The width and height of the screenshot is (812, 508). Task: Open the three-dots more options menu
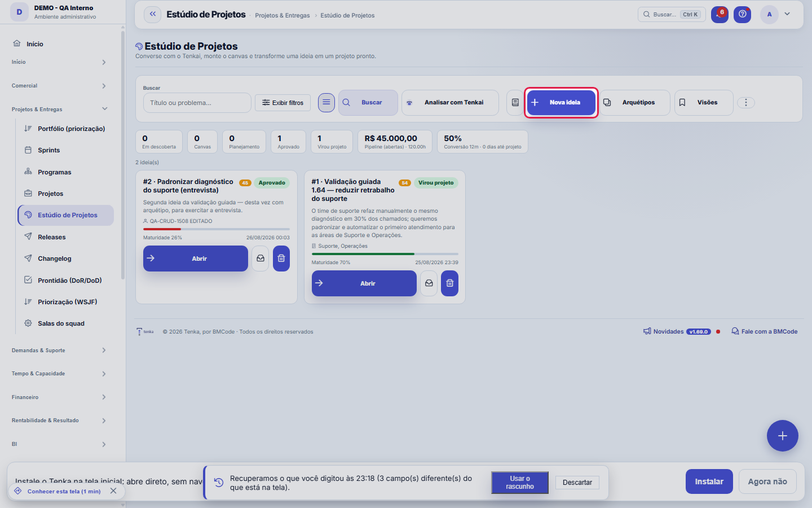(x=745, y=103)
